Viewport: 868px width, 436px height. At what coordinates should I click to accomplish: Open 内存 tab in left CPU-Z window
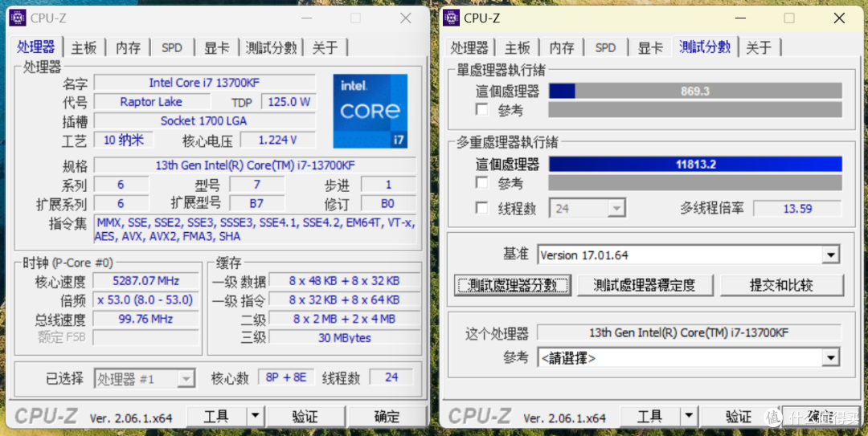click(x=128, y=47)
